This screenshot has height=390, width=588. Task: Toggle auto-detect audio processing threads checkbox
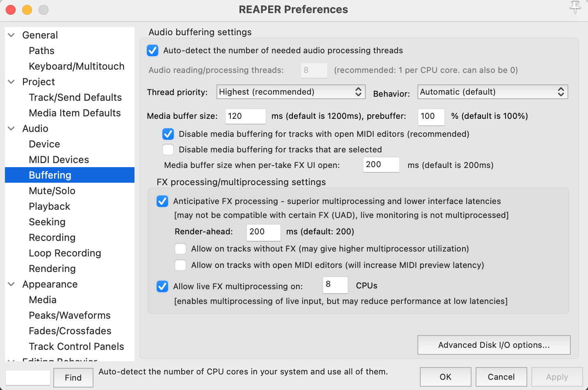tap(153, 50)
